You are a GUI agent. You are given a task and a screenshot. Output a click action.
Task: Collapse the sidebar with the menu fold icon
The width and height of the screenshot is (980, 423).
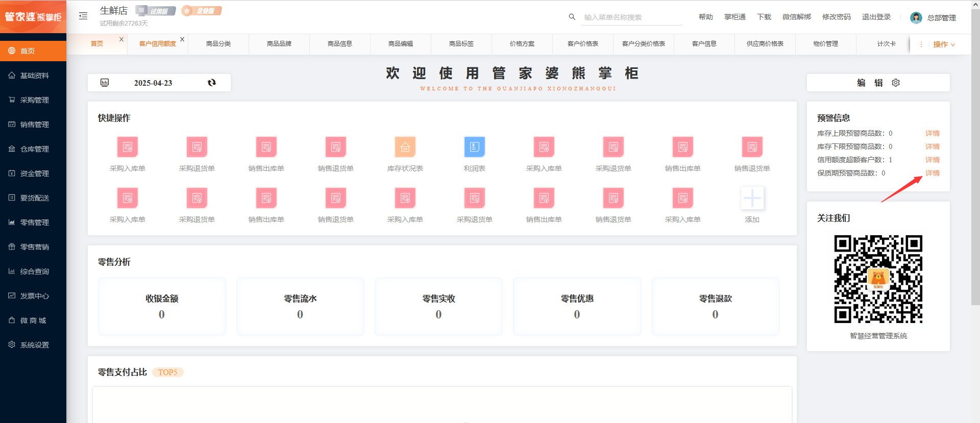click(83, 16)
